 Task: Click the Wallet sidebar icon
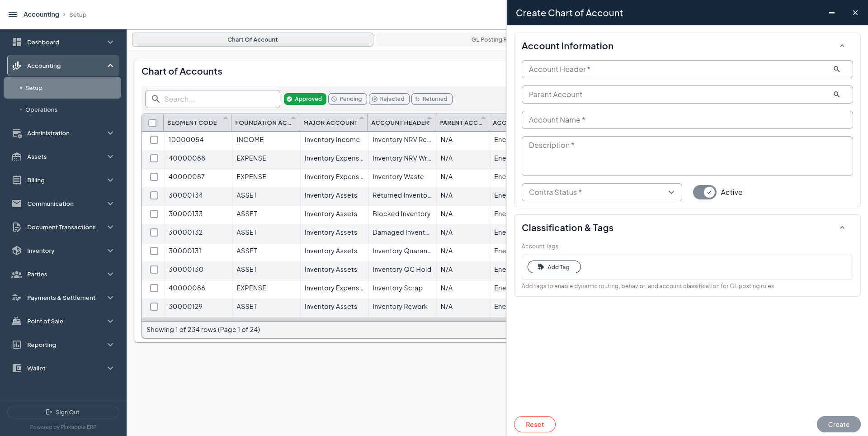click(x=17, y=368)
